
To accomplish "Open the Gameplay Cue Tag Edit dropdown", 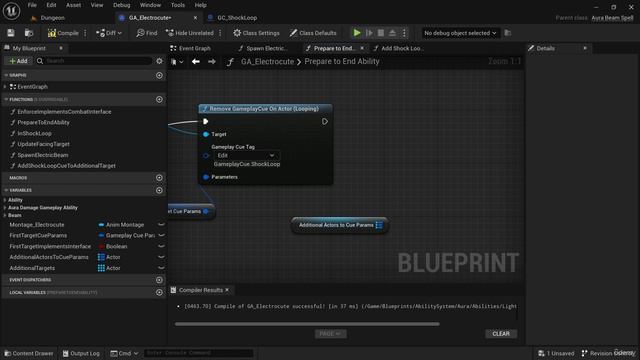I will [x=246, y=156].
